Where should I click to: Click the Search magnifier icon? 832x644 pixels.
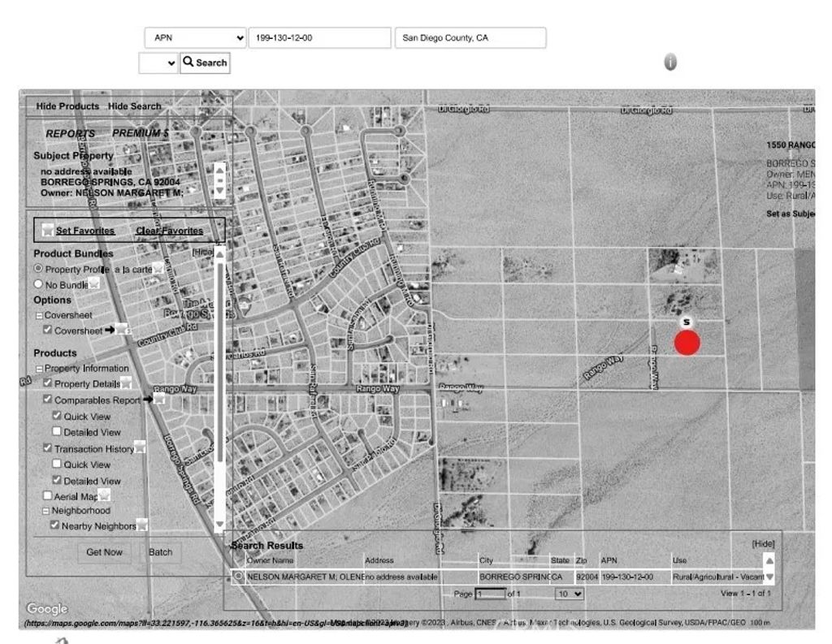(x=189, y=63)
